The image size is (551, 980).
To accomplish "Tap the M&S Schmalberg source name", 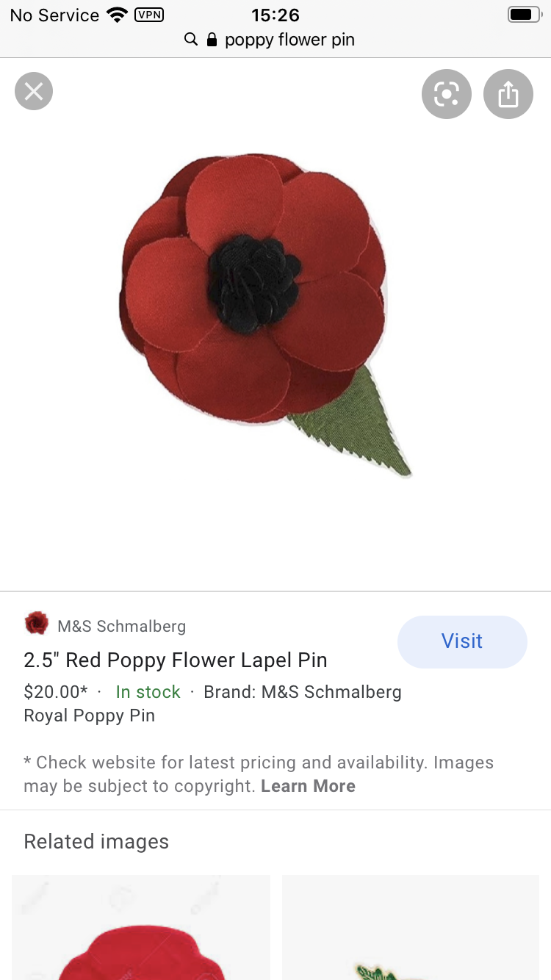I will pyautogui.click(x=122, y=627).
